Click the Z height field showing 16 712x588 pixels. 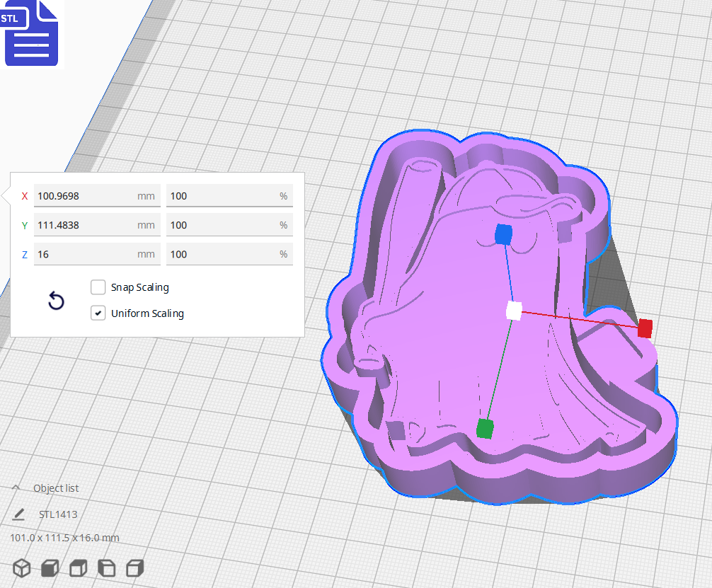point(97,254)
